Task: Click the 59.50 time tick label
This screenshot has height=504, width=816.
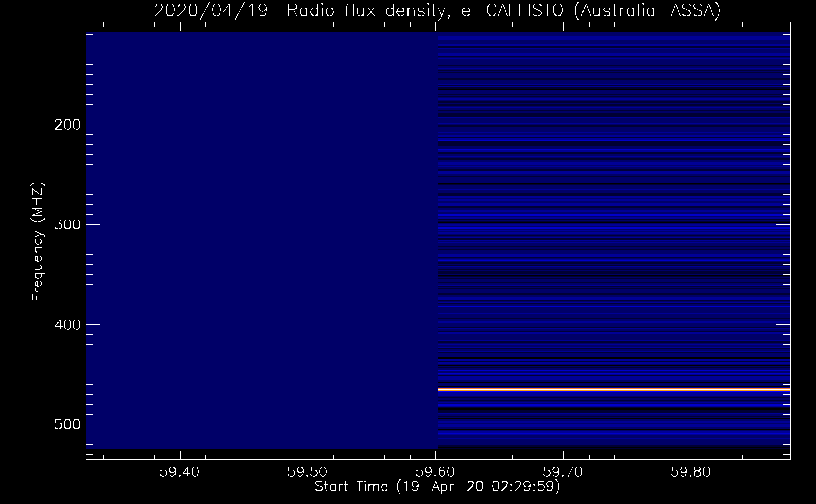Action: [x=308, y=472]
